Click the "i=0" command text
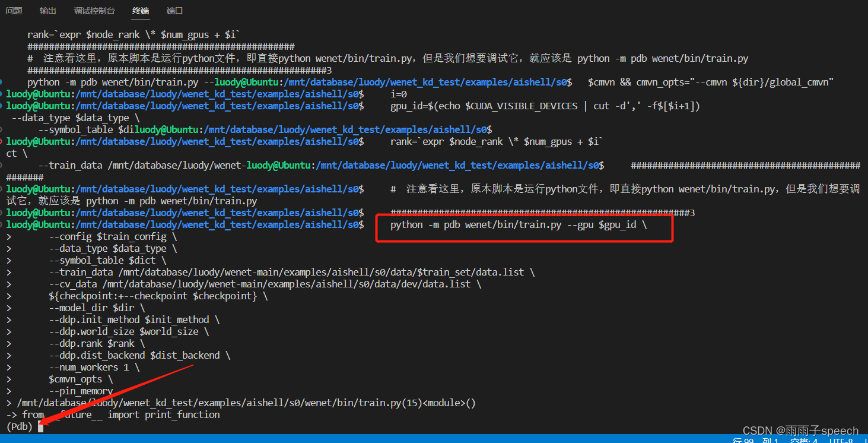The width and height of the screenshot is (868, 443). click(399, 94)
